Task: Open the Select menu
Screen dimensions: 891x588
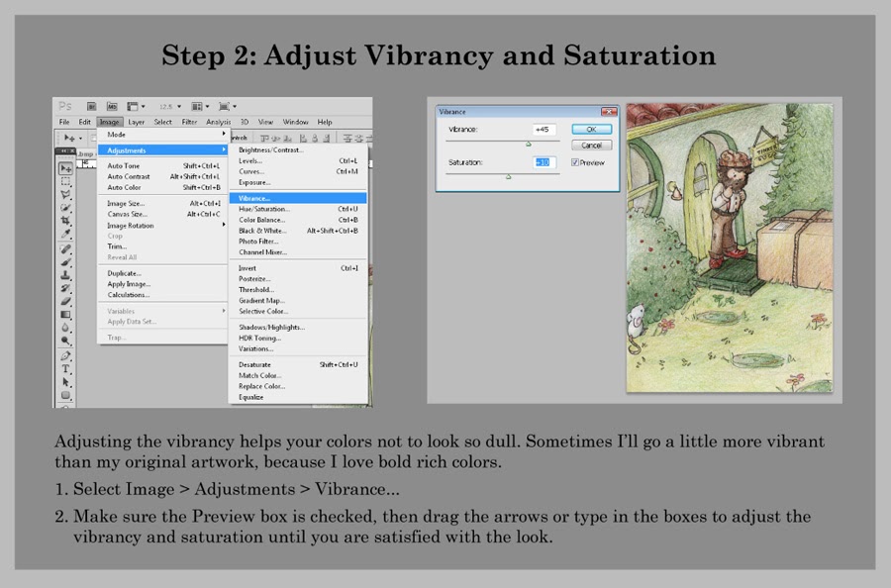Action: (162, 122)
